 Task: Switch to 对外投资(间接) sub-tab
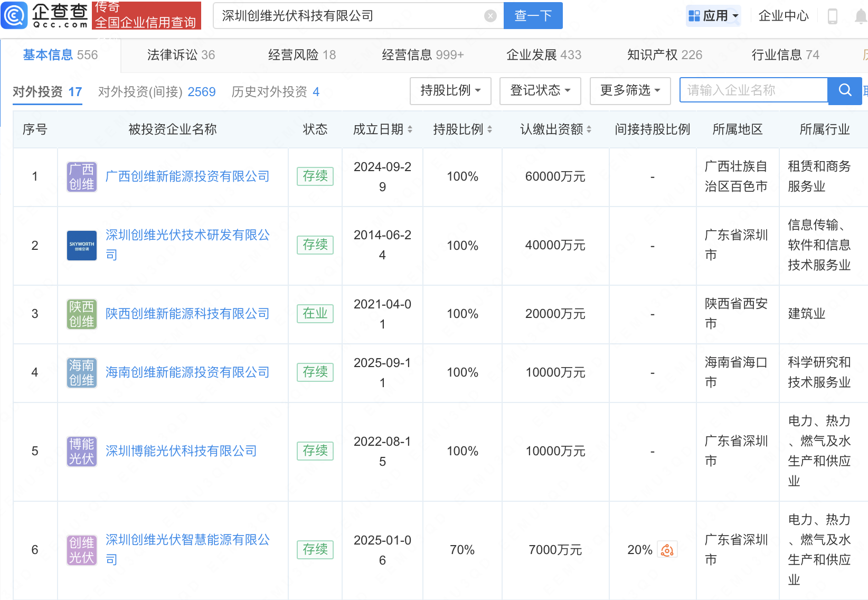[156, 92]
